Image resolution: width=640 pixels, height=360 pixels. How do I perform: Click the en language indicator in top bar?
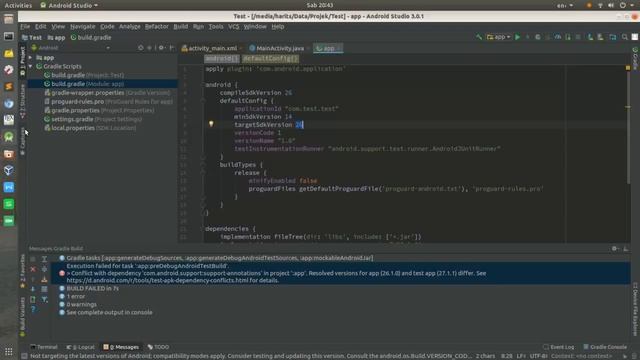click(x=565, y=5)
